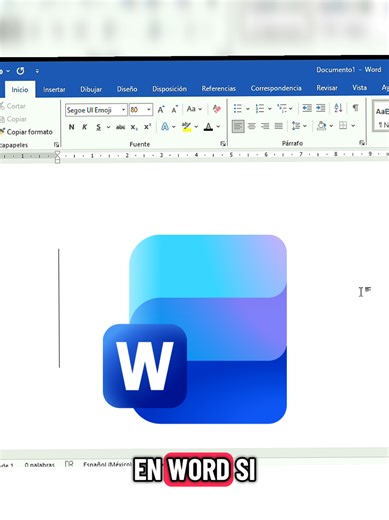The height and width of the screenshot is (520, 389).
Task: Center align text icon
Action: click(x=252, y=126)
